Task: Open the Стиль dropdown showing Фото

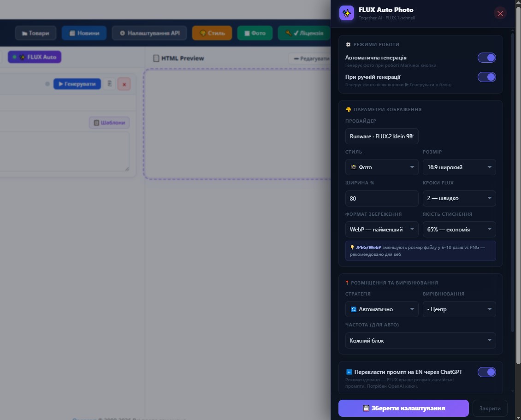Action: point(382,167)
